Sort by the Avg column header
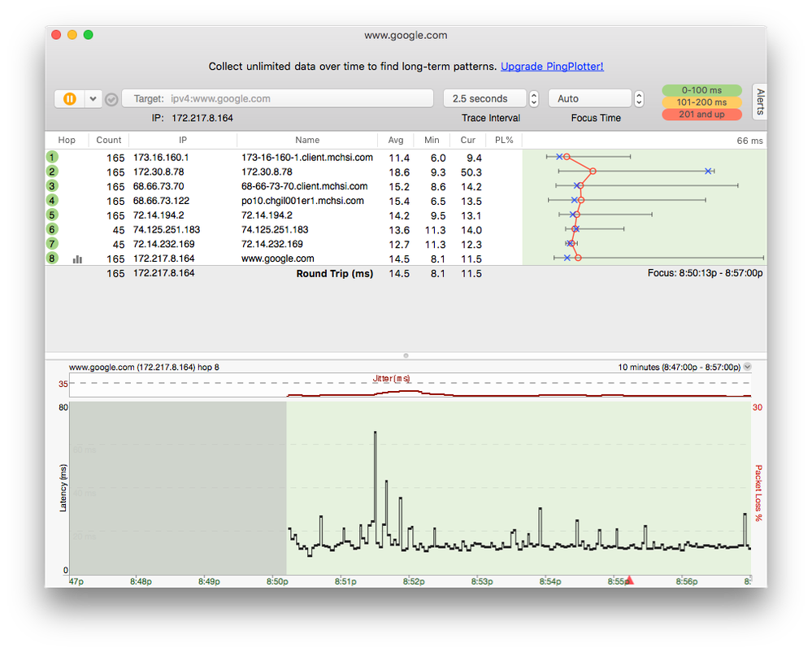812x652 pixels. 396,140
